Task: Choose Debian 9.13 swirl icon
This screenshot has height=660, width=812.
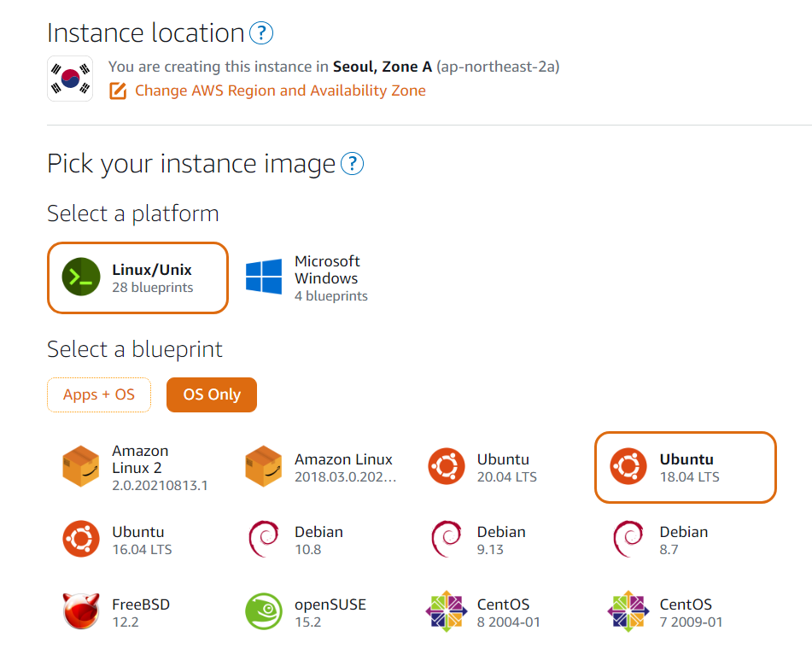Action: 447,539
